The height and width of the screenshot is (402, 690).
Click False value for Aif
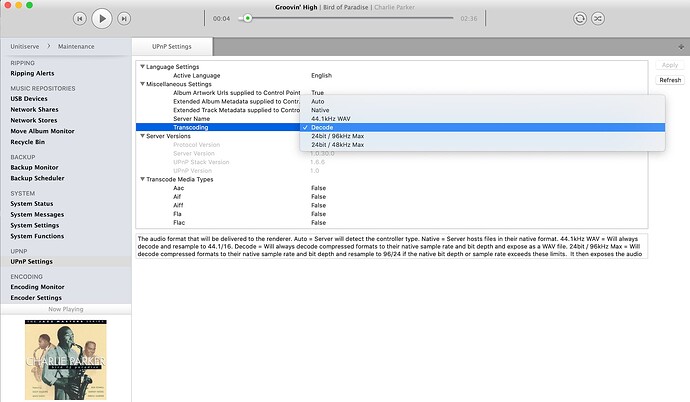coord(319,197)
